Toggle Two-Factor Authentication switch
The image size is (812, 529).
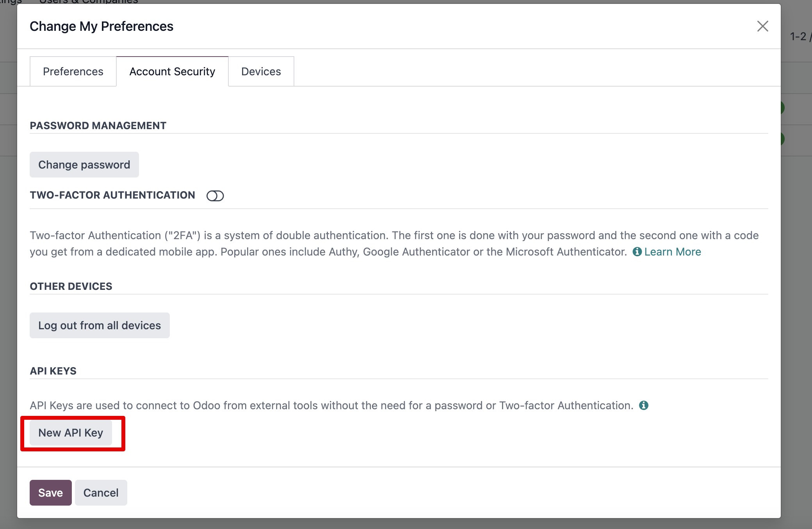(215, 195)
